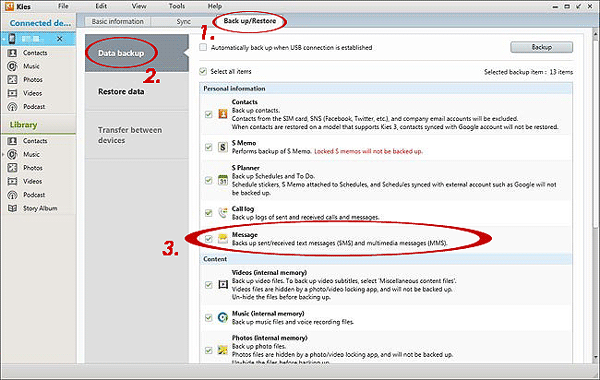600x380 pixels.
Task: Click the Photos (internal memory) icon
Action: (x=223, y=350)
